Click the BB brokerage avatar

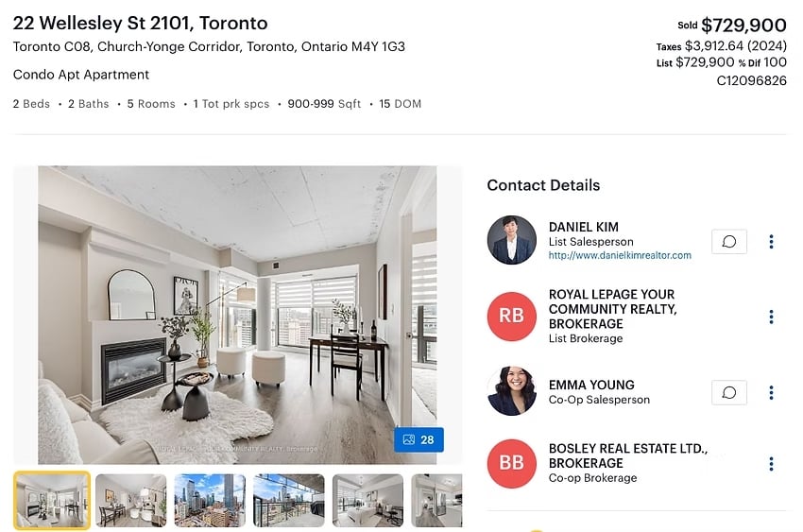coord(512,463)
